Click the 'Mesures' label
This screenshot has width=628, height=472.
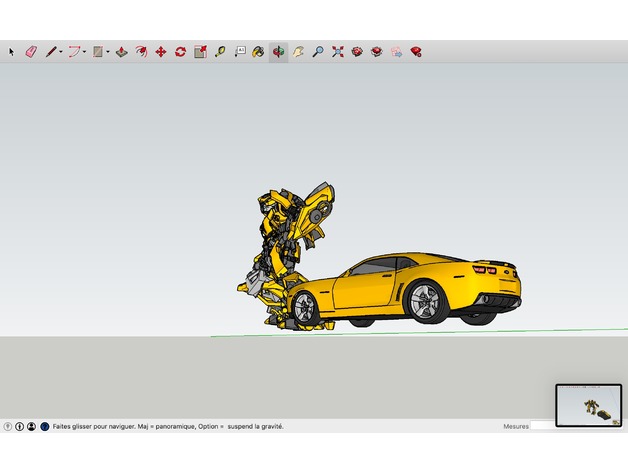tap(516, 426)
